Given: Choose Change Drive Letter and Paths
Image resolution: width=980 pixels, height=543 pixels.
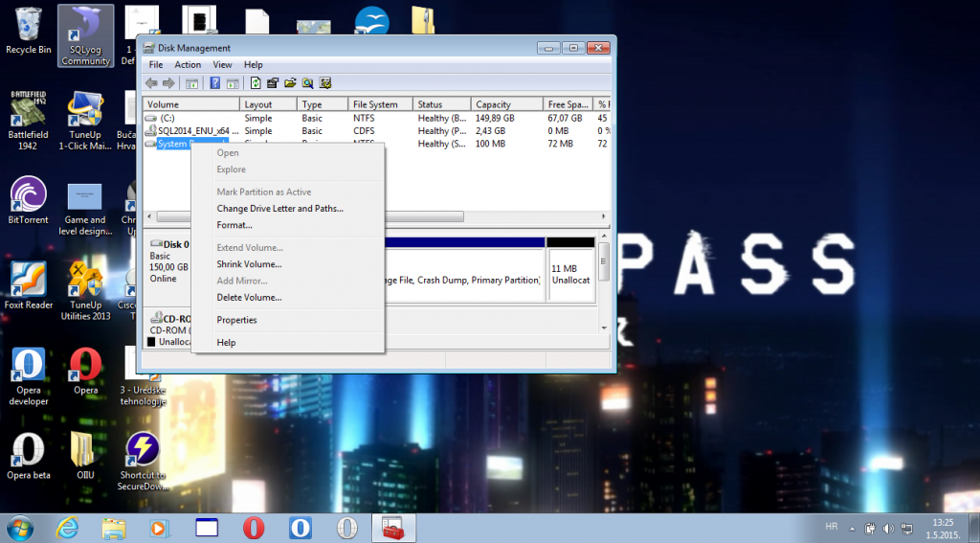Looking at the screenshot, I should pyautogui.click(x=279, y=209).
